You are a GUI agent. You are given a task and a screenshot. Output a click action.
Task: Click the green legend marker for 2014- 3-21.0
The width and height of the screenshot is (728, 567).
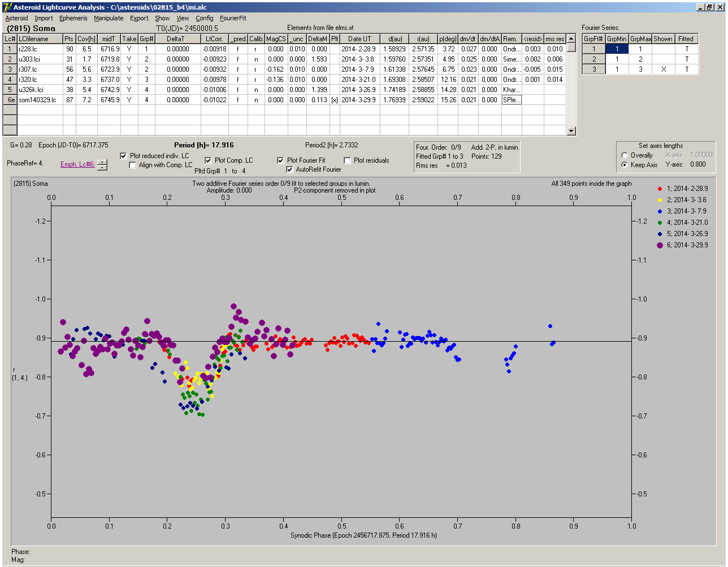pyautogui.click(x=660, y=223)
